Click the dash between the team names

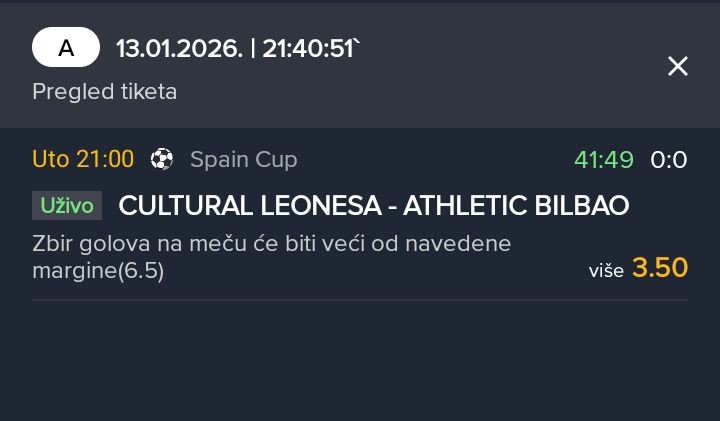click(x=393, y=205)
